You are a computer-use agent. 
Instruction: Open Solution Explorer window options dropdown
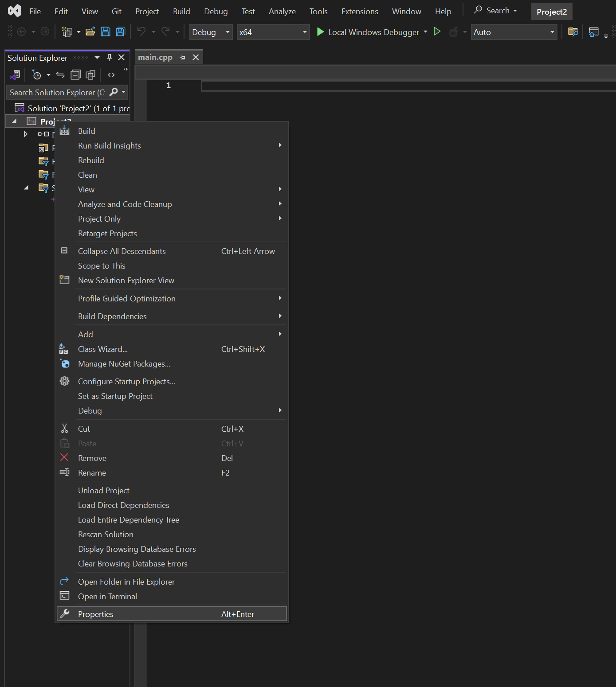[97, 58]
